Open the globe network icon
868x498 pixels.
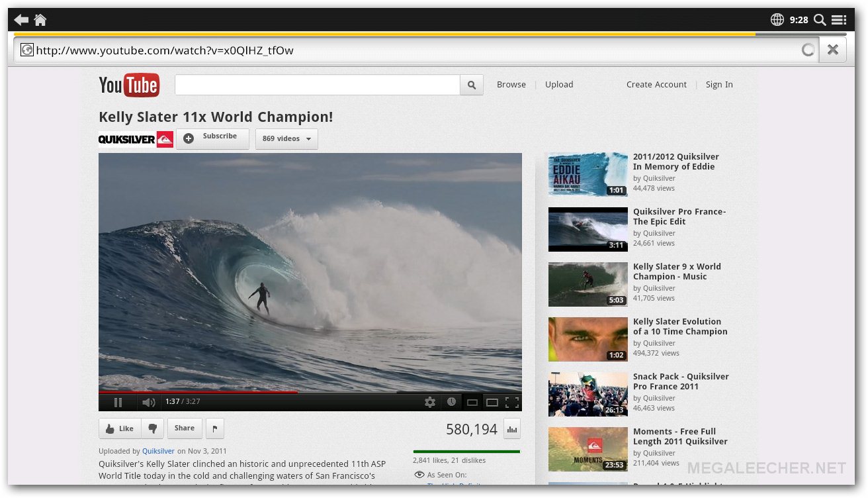tap(777, 20)
